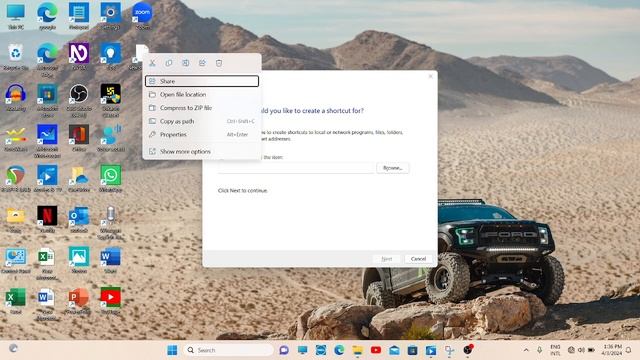Select the microphone voice recorder desktop icon

tap(110, 222)
